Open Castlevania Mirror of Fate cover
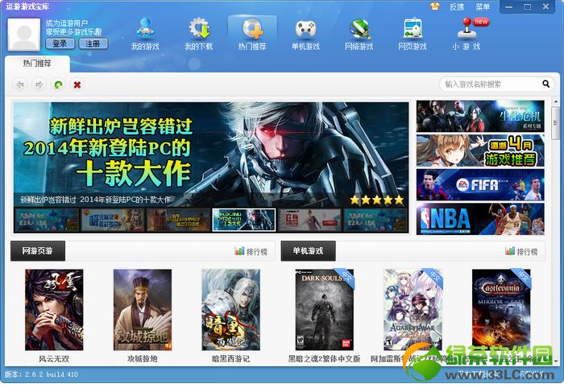 tap(501, 310)
